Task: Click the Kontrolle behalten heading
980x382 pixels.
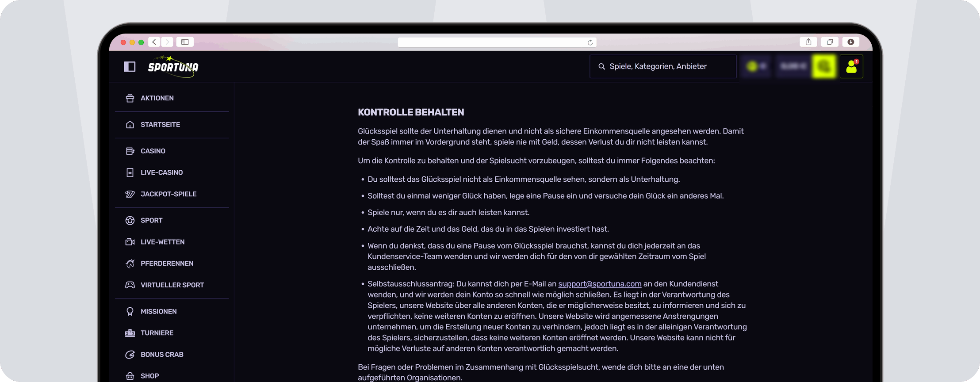Action: pyautogui.click(x=411, y=112)
